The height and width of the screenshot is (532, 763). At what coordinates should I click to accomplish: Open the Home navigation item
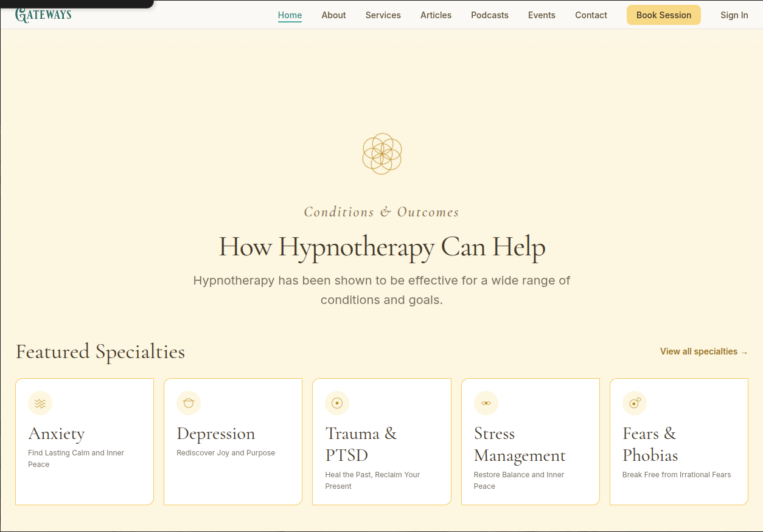290,15
